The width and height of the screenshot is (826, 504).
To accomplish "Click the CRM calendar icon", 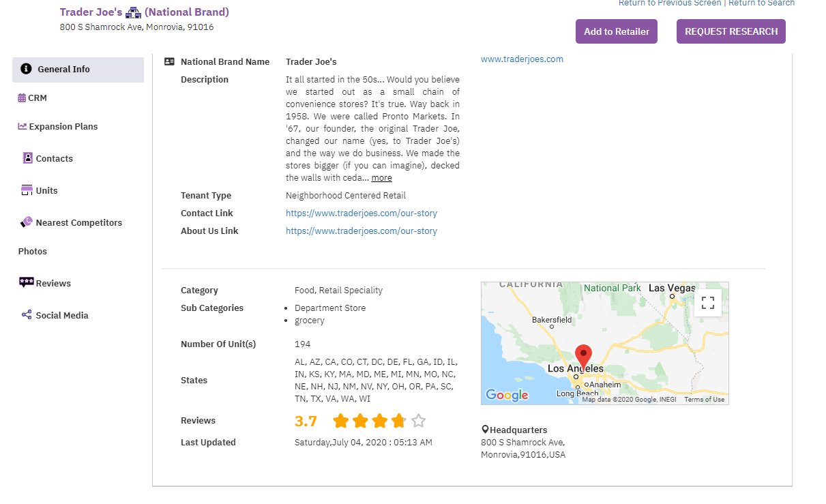I will (x=23, y=98).
